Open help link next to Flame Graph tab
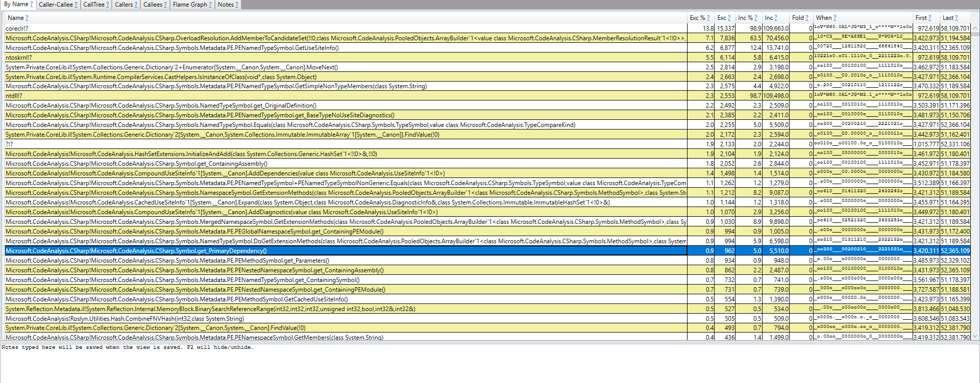This screenshot has width=980, height=383. tap(210, 5)
